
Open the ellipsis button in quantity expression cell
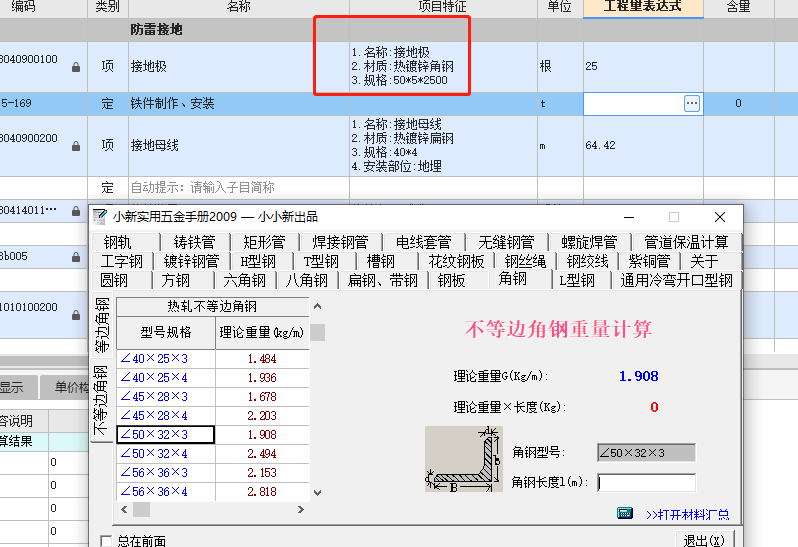692,103
